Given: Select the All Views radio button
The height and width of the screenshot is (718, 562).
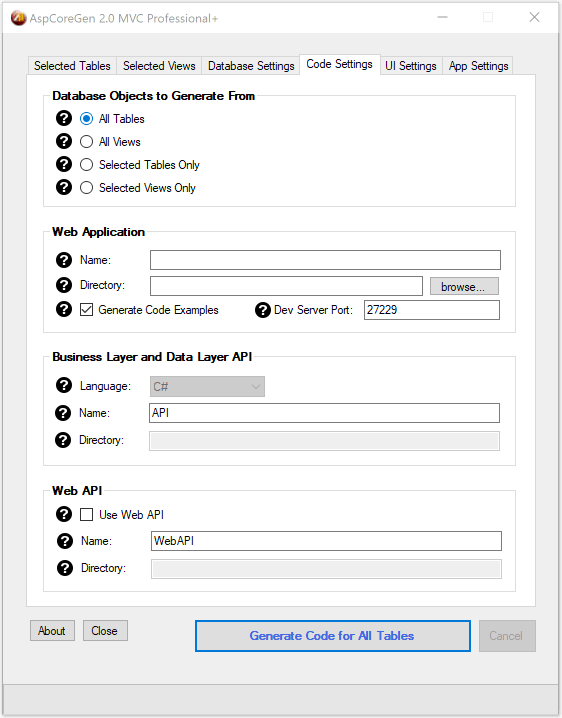Looking at the screenshot, I should pyautogui.click(x=86, y=142).
